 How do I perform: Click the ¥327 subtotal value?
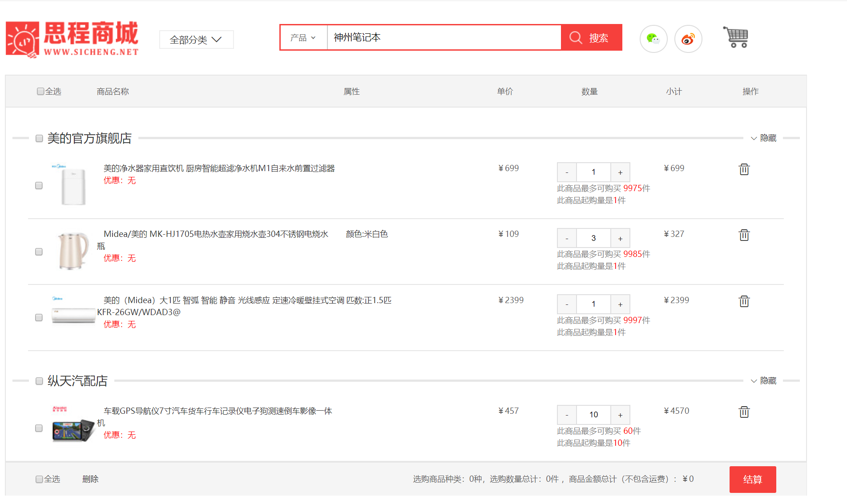pos(674,234)
